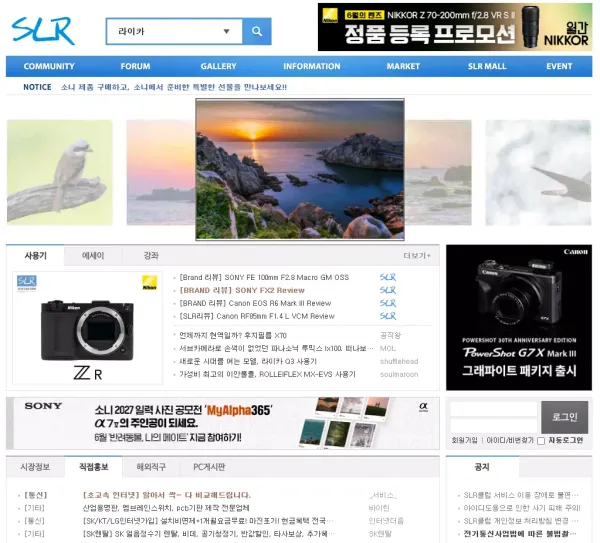
Task: Open the 후지필름 X70 user review post
Action: (233, 336)
